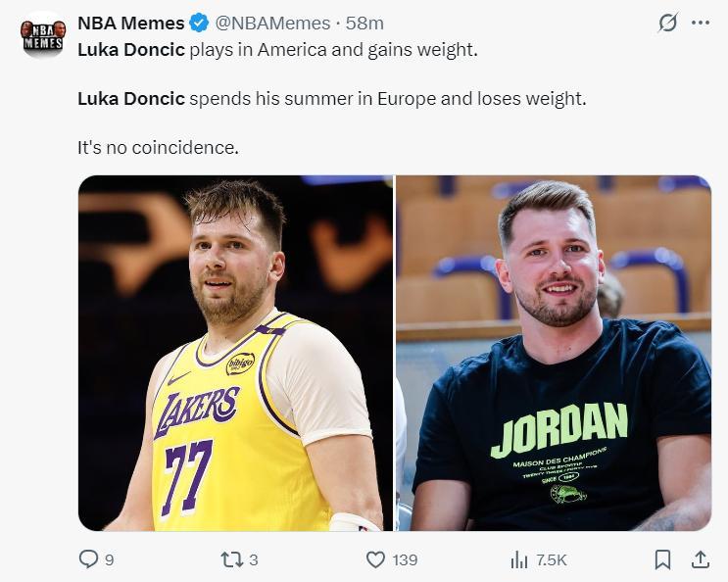Like the post with the heart icon
The height and width of the screenshot is (582, 728).
(374, 559)
